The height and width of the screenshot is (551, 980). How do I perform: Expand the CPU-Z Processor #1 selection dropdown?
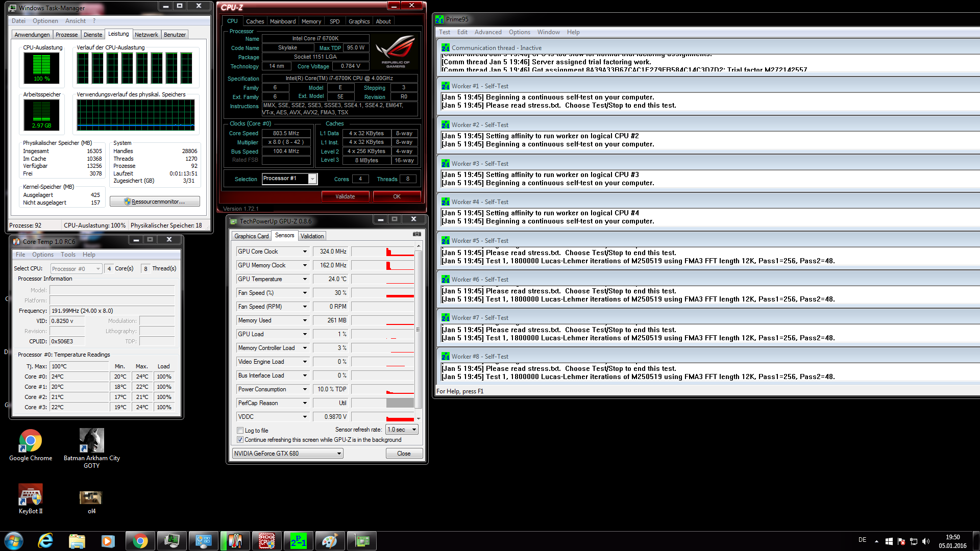click(312, 179)
